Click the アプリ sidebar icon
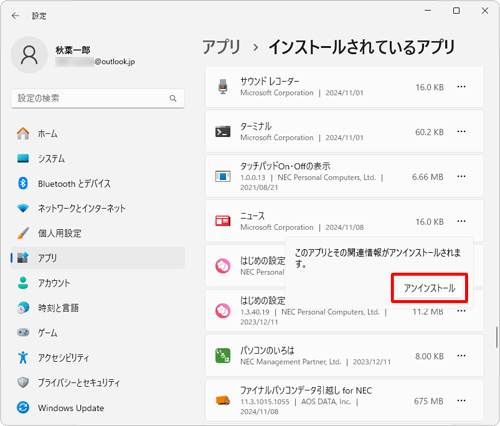This screenshot has height=426, width=500. pos(23,258)
